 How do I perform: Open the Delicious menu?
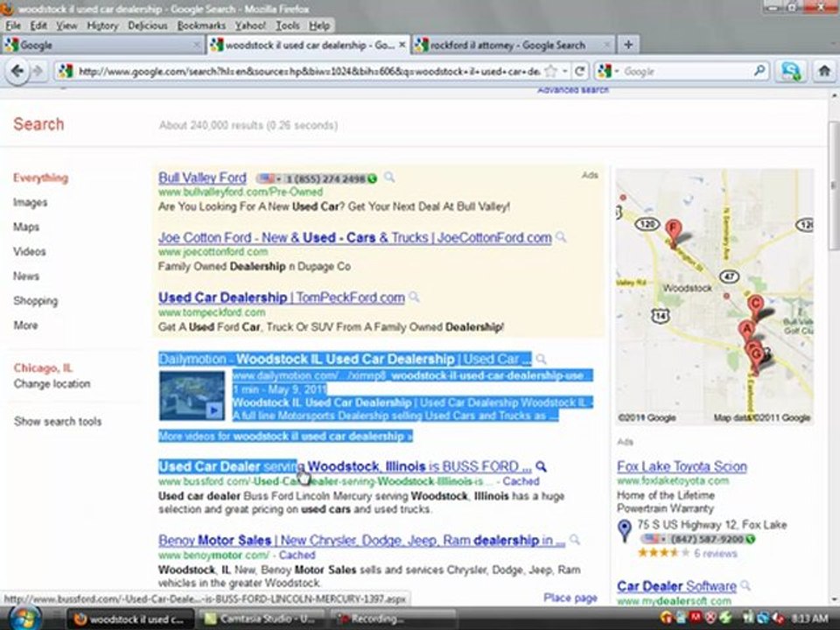147,25
